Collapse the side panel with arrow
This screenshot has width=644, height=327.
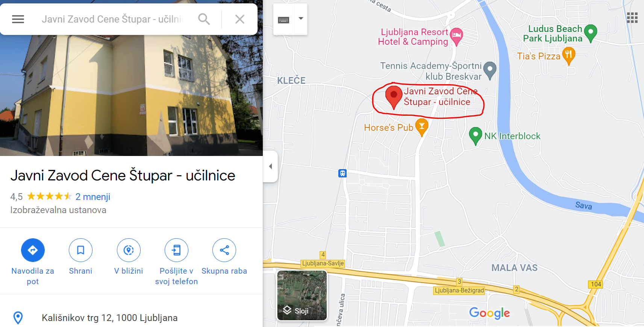(x=270, y=167)
